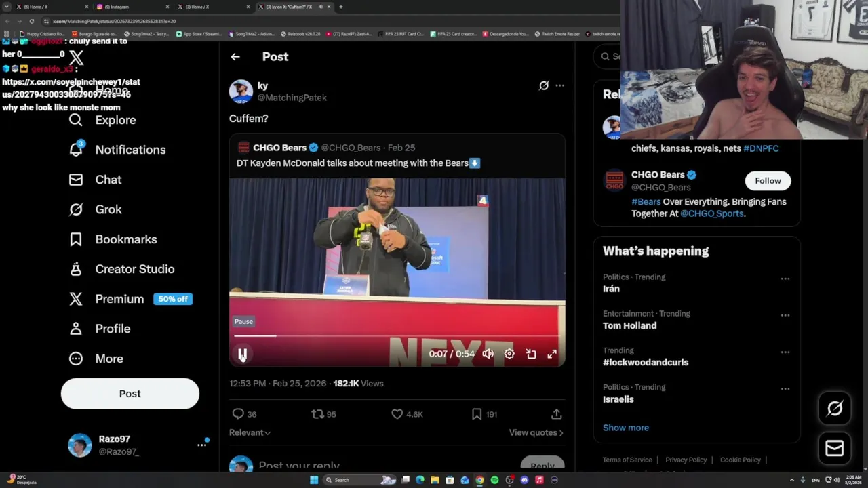Open the More menu in the sidebar

click(x=96, y=359)
